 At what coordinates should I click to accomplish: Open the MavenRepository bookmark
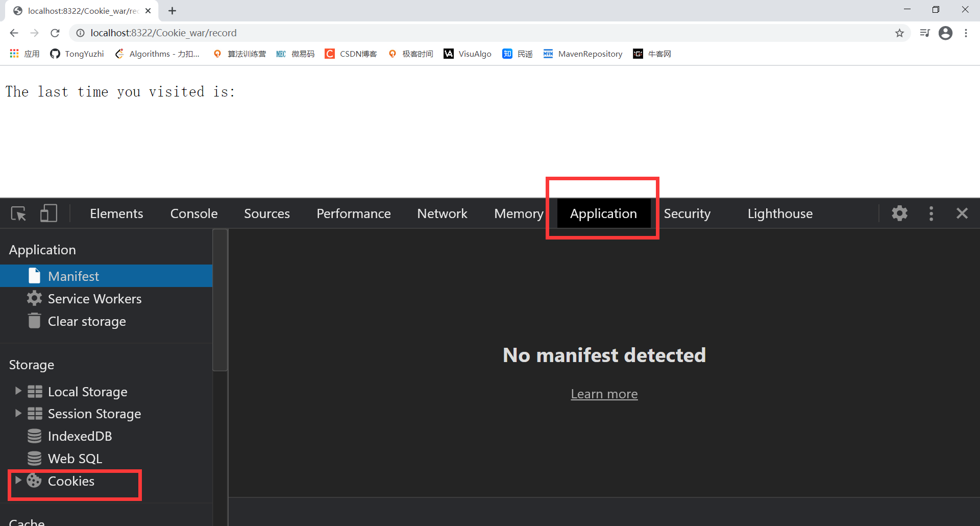[583, 54]
